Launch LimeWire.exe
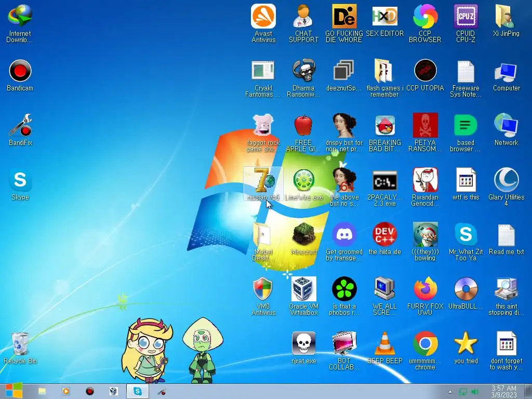This screenshot has height=399, width=532. 303,184
